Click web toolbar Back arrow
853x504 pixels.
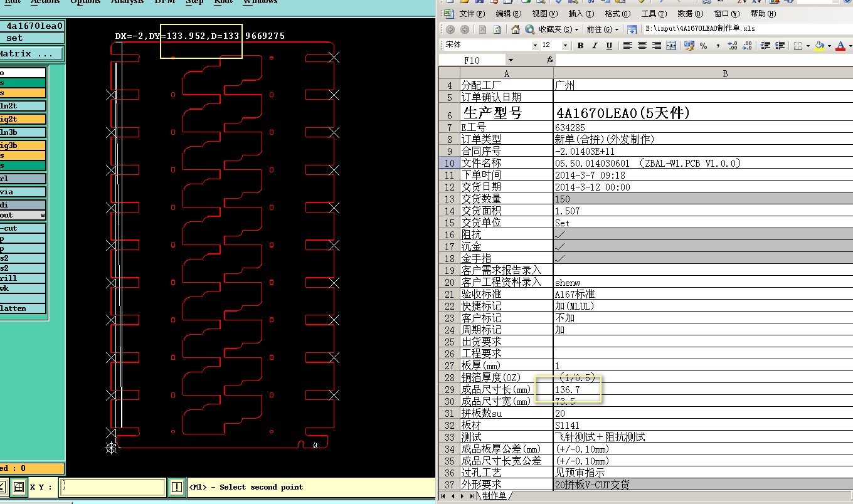(x=450, y=29)
